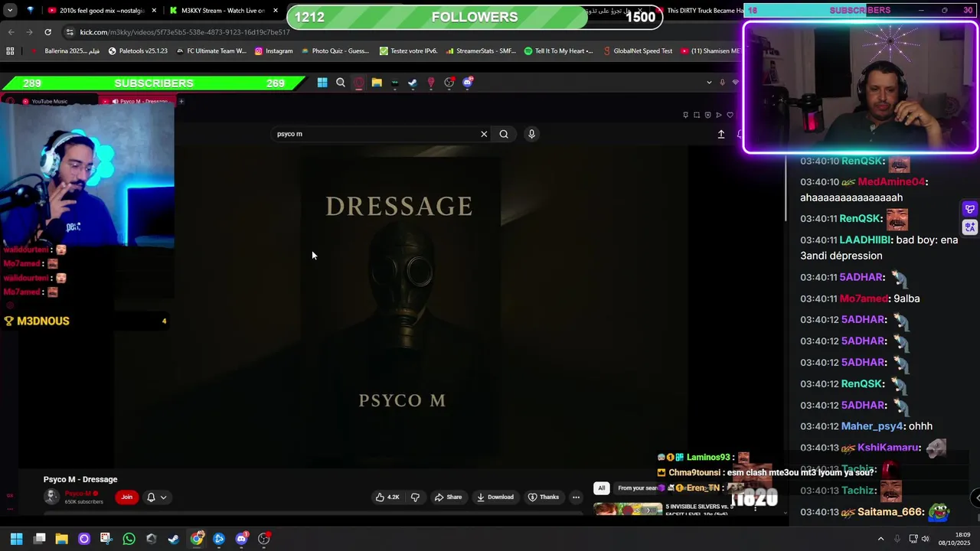Screen dimensions: 980x551
Task: Switch to the YouTube Music inner tab
Action: point(50,101)
